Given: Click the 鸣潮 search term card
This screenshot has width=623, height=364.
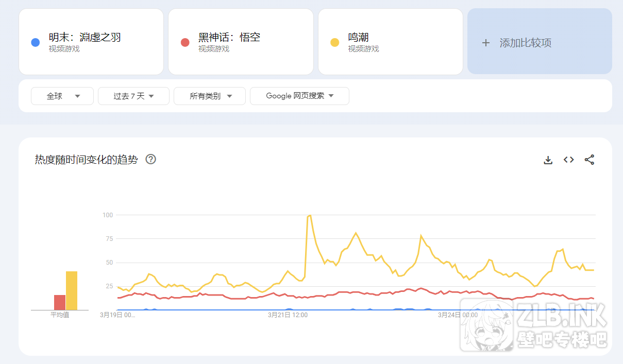Looking at the screenshot, I should click(390, 42).
